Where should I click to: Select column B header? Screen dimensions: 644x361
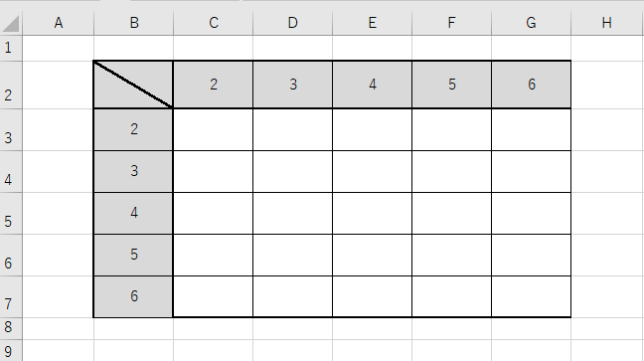click(134, 23)
